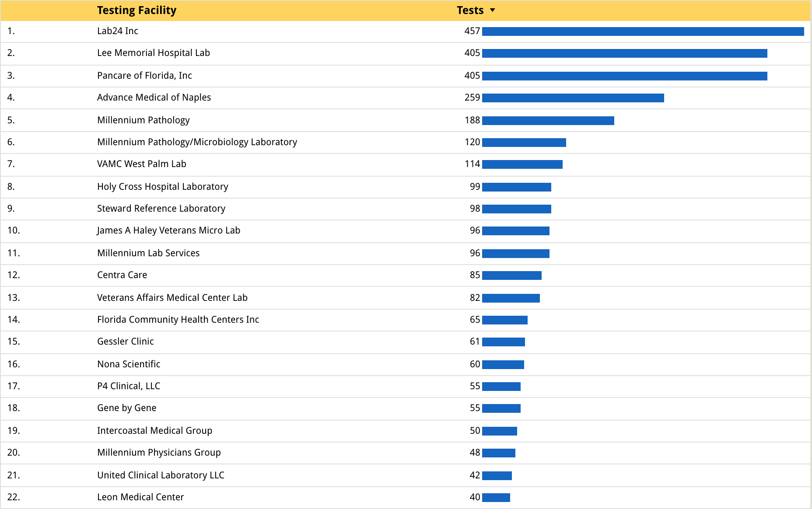
Task: Click Centra Care facility name
Action: tap(122, 275)
